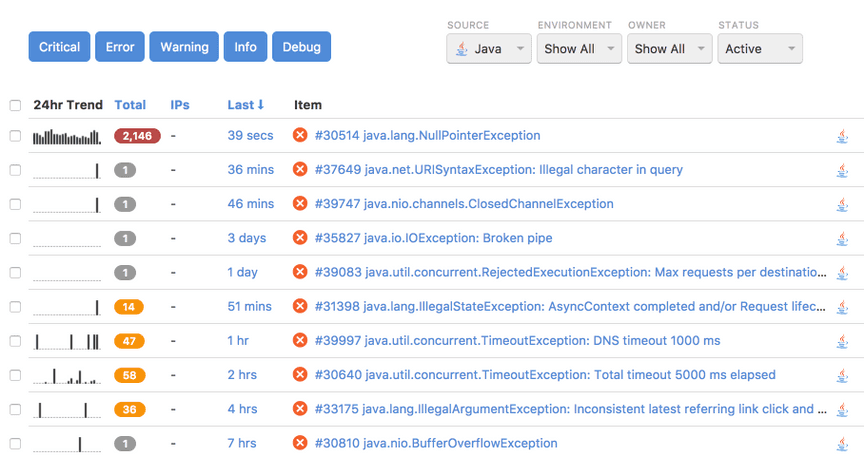The width and height of the screenshot is (864, 475).
Task: Click the Java icon on ClosedChannelException row
Action: pyautogui.click(x=842, y=204)
